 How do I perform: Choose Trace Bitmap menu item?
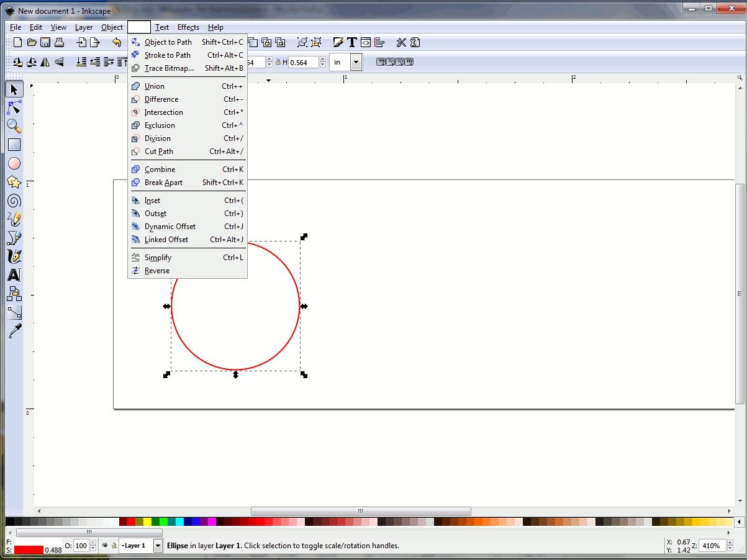(188, 68)
